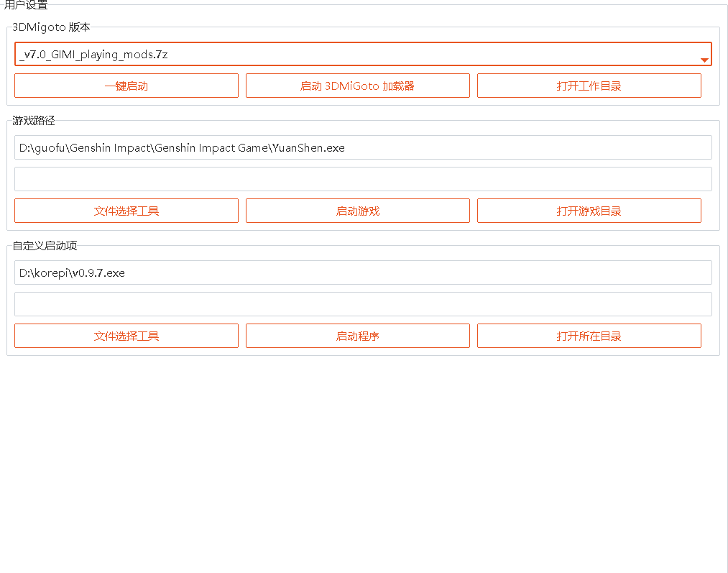Open the containing folder via 打开所在目录
Image resolution: width=728 pixels, height=573 pixels.
589,336
